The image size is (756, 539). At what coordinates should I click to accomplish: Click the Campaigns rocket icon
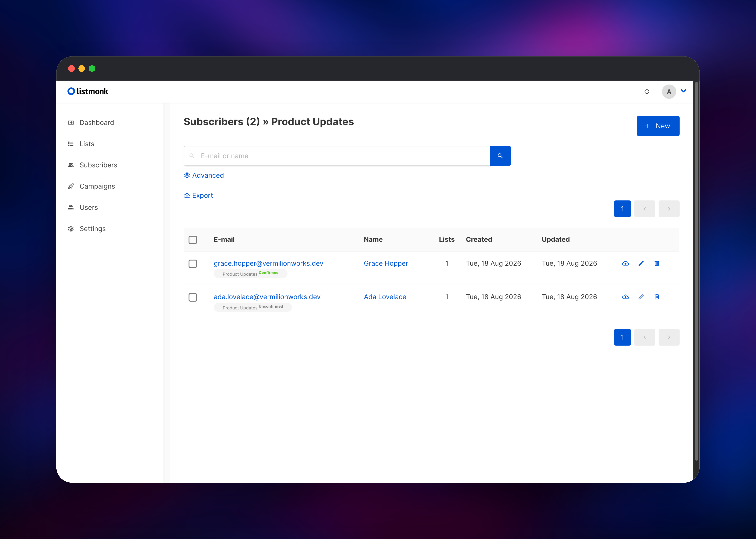tap(71, 186)
